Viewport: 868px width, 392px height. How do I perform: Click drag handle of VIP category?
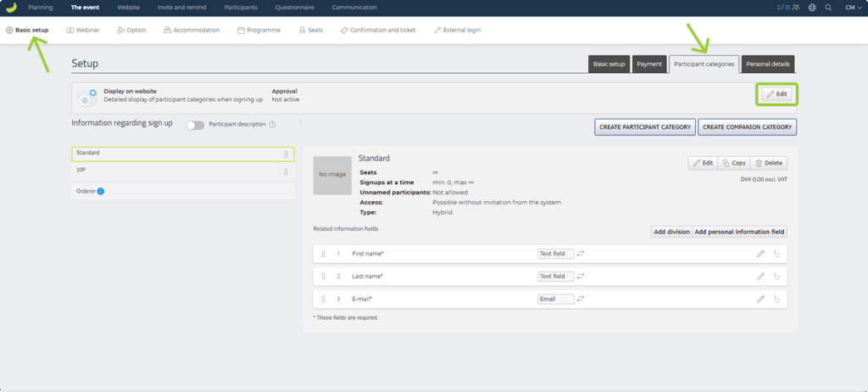(x=287, y=172)
